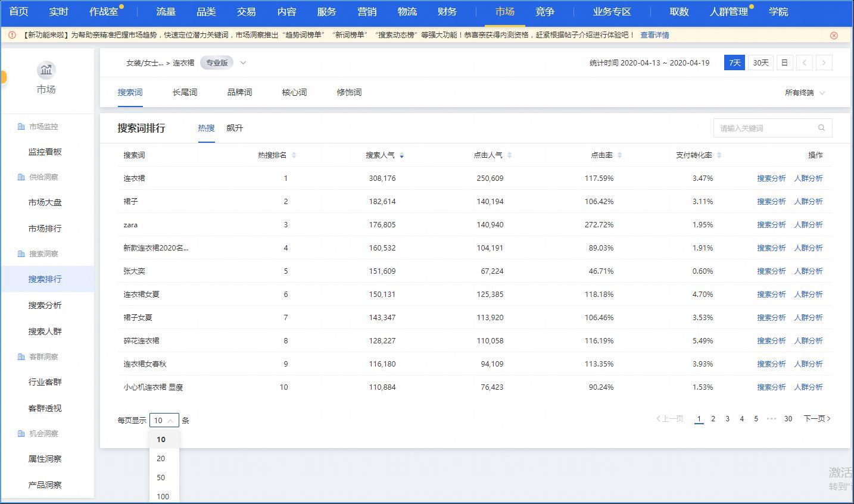Image resolution: width=854 pixels, height=504 pixels.
Task: Open 竞争 in top navigation
Action: [x=545, y=12]
